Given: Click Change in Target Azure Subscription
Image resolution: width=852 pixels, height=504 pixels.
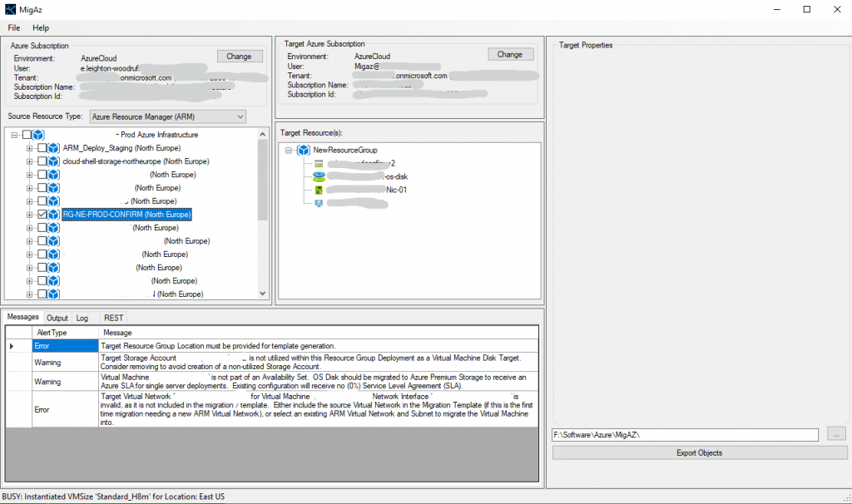Looking at the screenshot, I should [x=510, y=54].
